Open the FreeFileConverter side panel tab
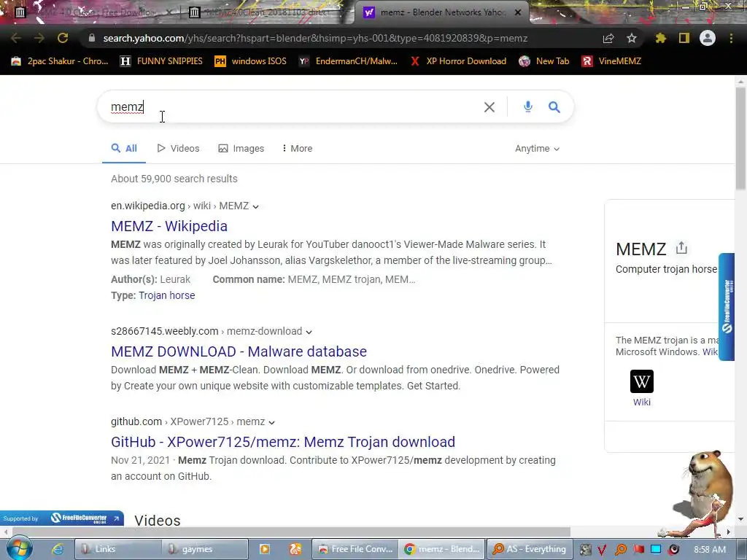Screen dimensions: 747x560 (727, 307)
